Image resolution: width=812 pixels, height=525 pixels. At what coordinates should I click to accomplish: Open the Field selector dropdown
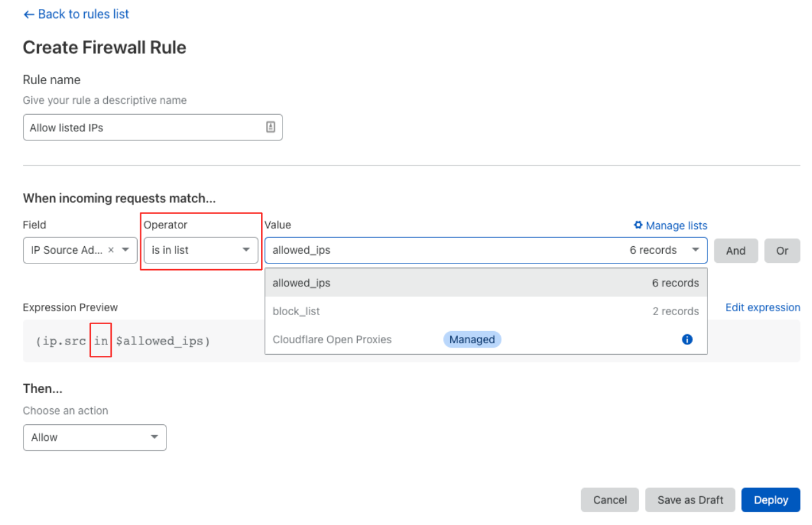pos(125,250)
